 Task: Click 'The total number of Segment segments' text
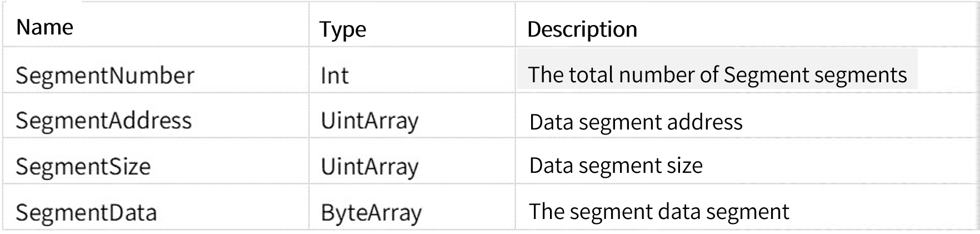[717, 74]
